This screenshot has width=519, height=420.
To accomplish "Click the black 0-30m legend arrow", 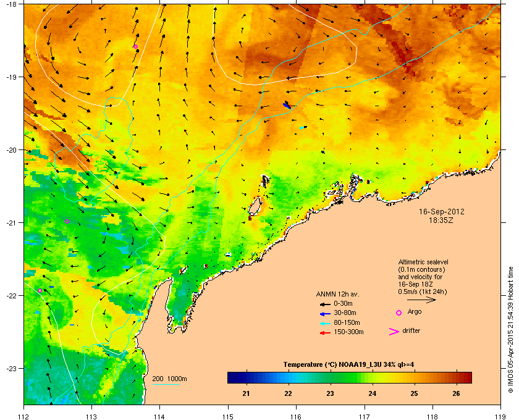I will pyautogui.click(x=325, y=304).
